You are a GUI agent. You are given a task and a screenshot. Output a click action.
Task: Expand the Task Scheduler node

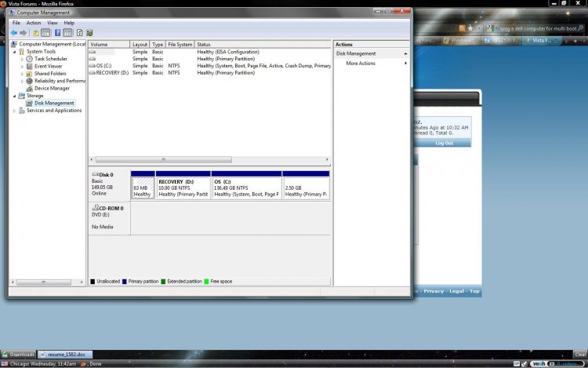(22, 59)
